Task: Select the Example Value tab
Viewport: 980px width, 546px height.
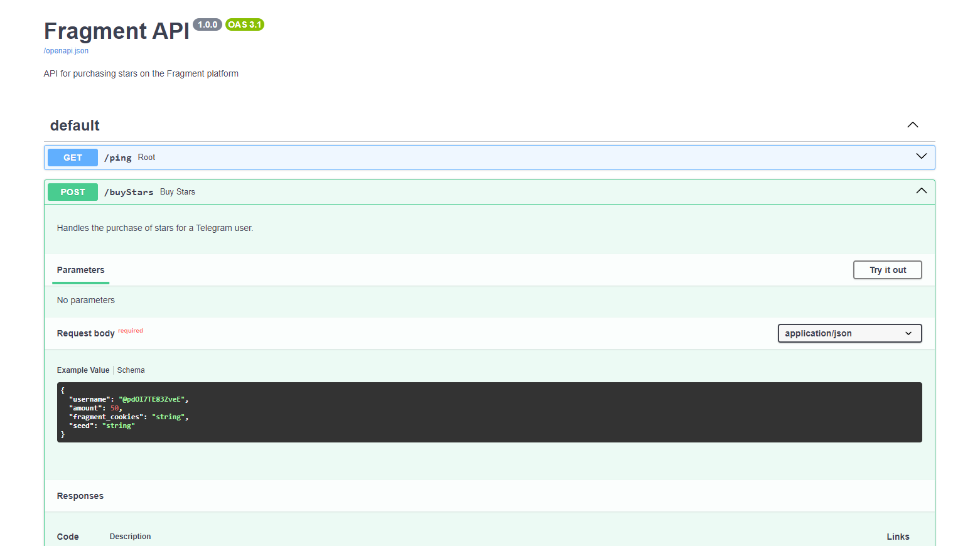Action: [x=83, y=370]
